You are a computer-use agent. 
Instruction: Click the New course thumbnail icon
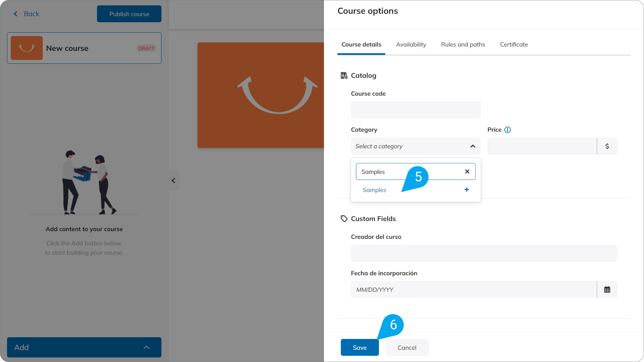click(27, 48)
